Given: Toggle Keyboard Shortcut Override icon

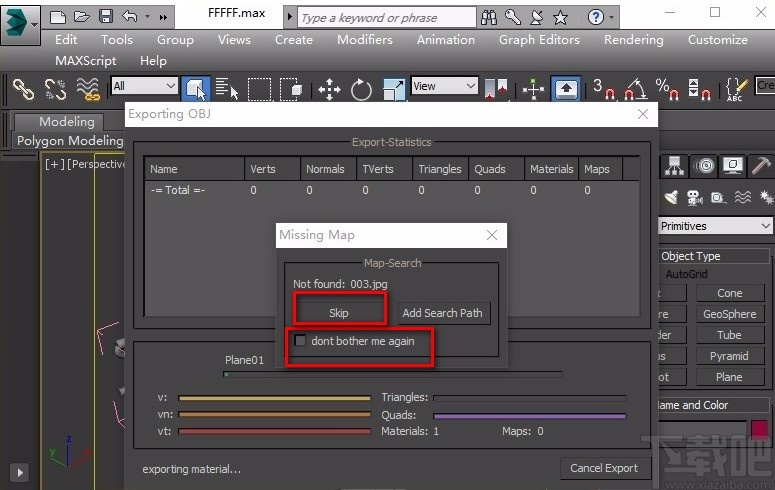Looking at the screenshot, I should pyautogui.click(x=566, y=89).
